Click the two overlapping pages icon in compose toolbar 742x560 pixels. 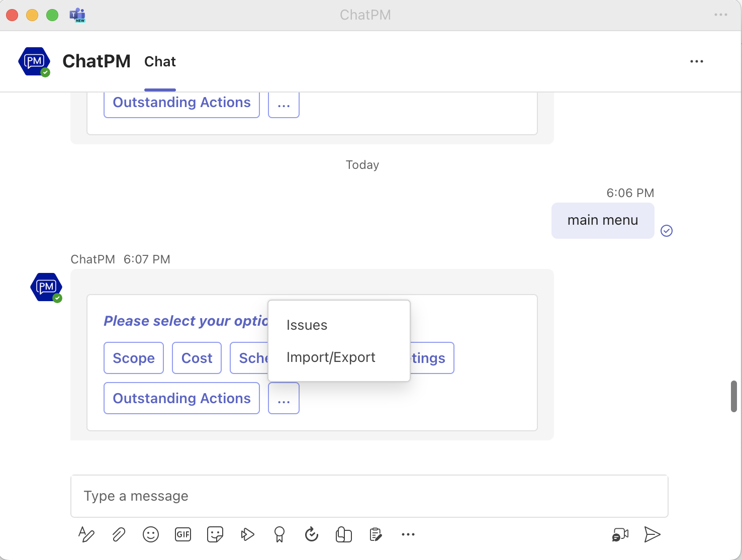(344, 534)
